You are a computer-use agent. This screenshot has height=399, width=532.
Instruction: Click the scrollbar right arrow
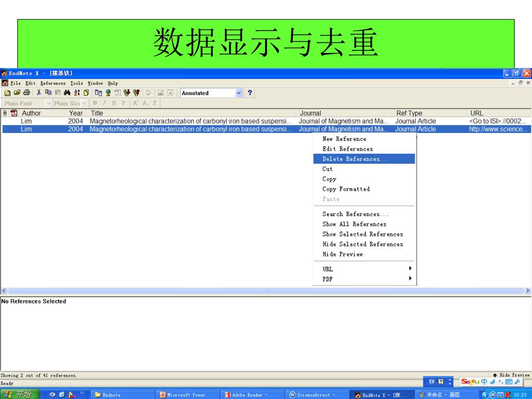[527, 290]
